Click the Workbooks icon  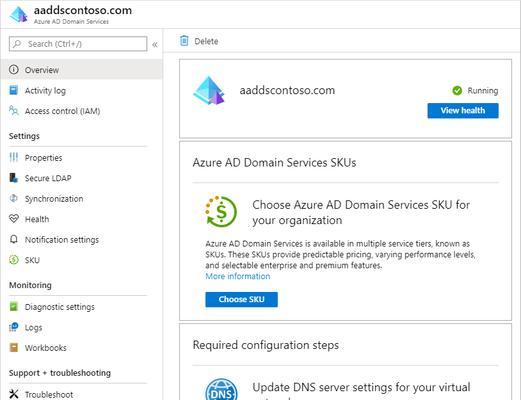coord(14,348)
